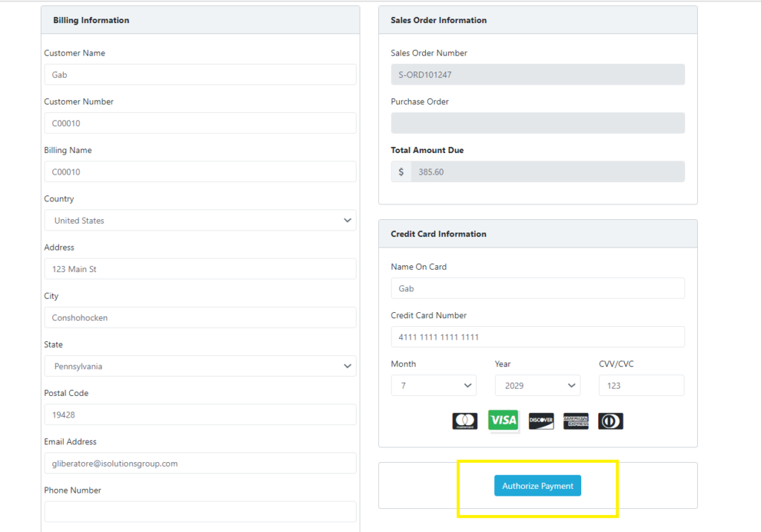Click the Customer Name field
The image size is (761, 532).
[x=199, y=75]
